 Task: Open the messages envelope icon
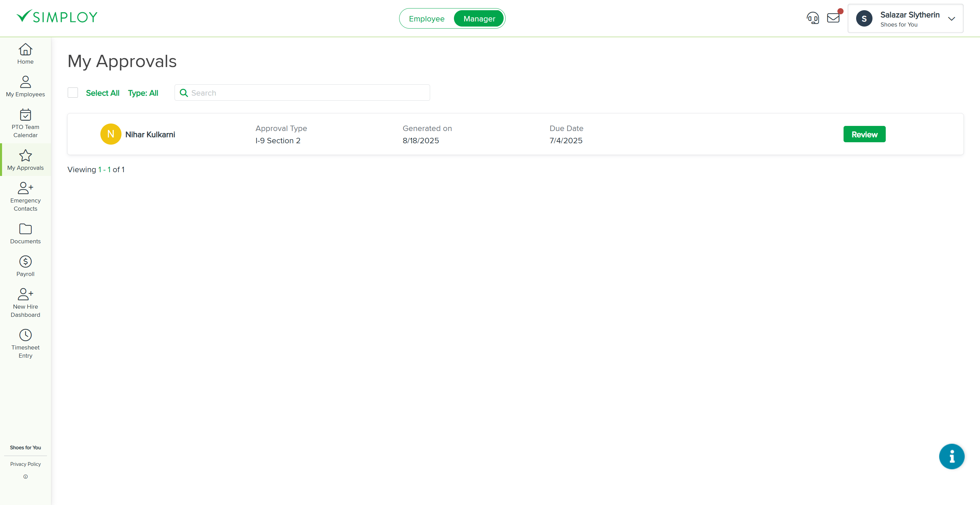pyautogui.click(x=833, y=18)
